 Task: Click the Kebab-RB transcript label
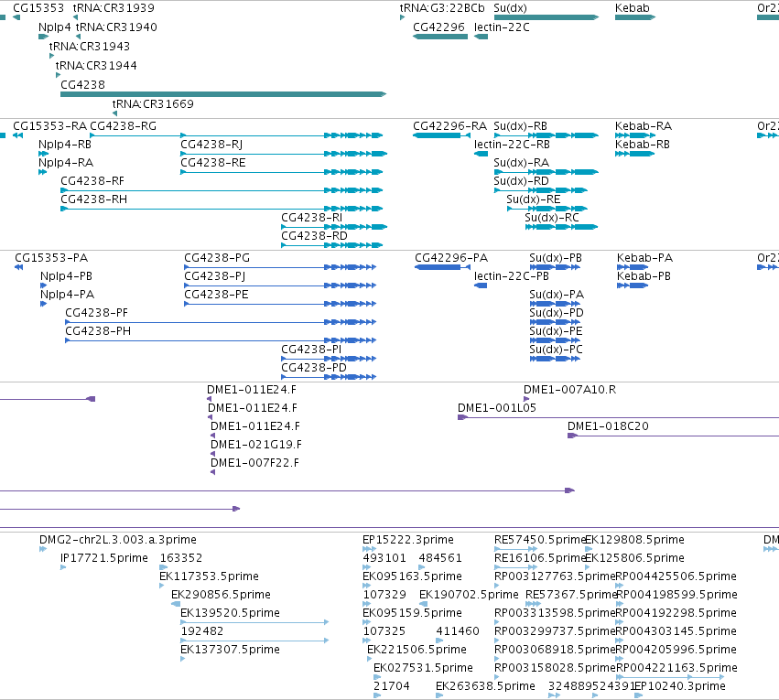642,145
